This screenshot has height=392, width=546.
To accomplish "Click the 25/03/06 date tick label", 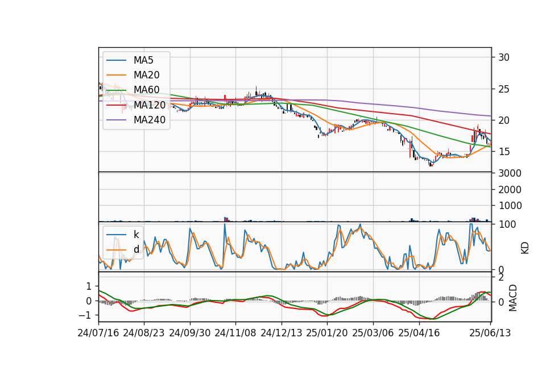I will point(373,333).
